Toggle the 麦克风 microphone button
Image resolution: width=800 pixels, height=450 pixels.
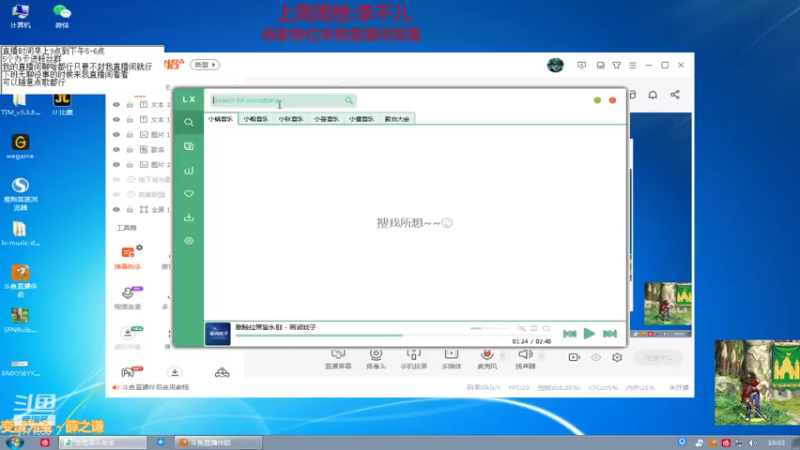coord(487,359)
